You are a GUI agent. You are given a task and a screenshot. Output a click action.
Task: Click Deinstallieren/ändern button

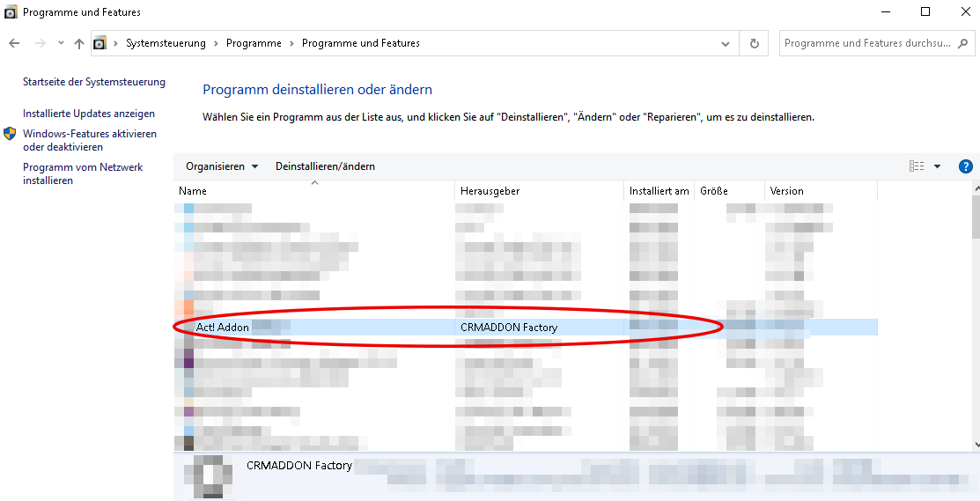click(325, 166)
